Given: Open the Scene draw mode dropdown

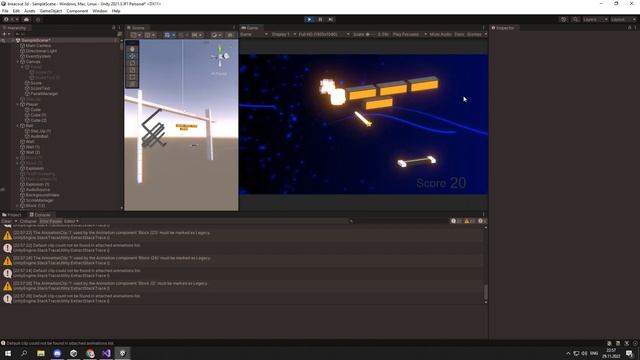Looking at the screenshot, I should (216, 35).
